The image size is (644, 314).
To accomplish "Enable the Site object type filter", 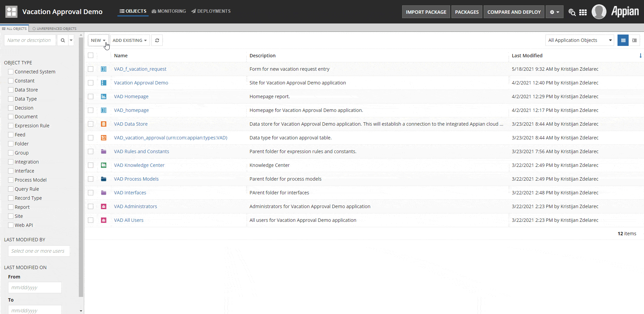I will point(11,216).
